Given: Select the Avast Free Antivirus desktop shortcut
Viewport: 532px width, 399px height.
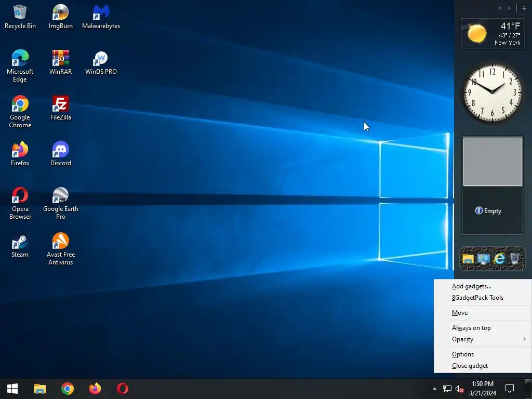Looking at the screenshot, I should (60, 249).
